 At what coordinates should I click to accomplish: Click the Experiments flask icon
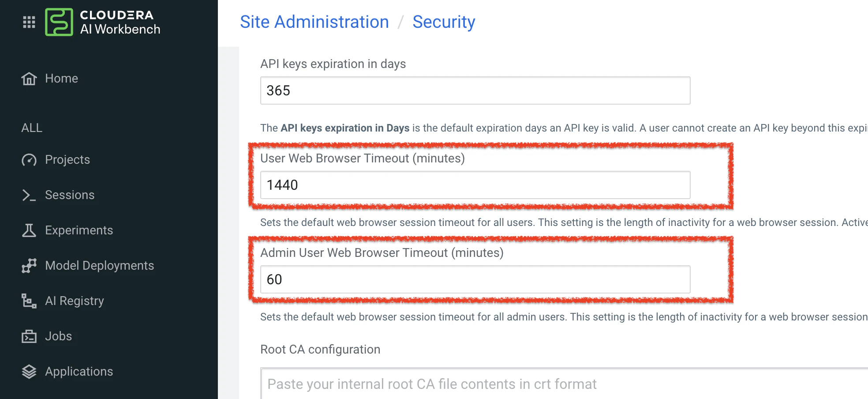(x=29, y=230)
